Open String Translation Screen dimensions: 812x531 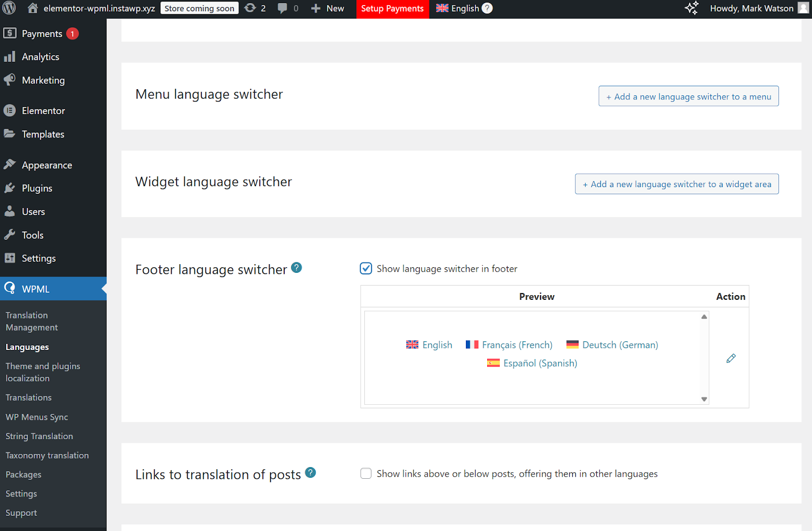[x=39, y=436]
